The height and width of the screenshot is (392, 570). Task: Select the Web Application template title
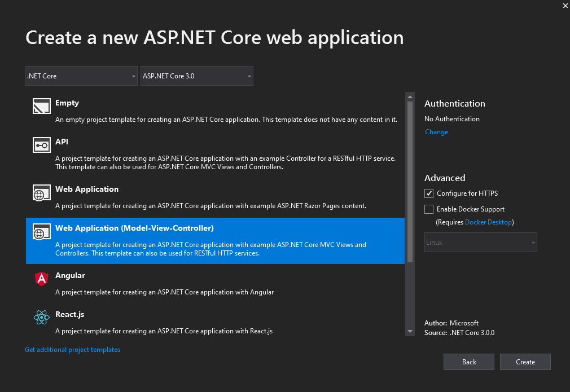(87, 189)
